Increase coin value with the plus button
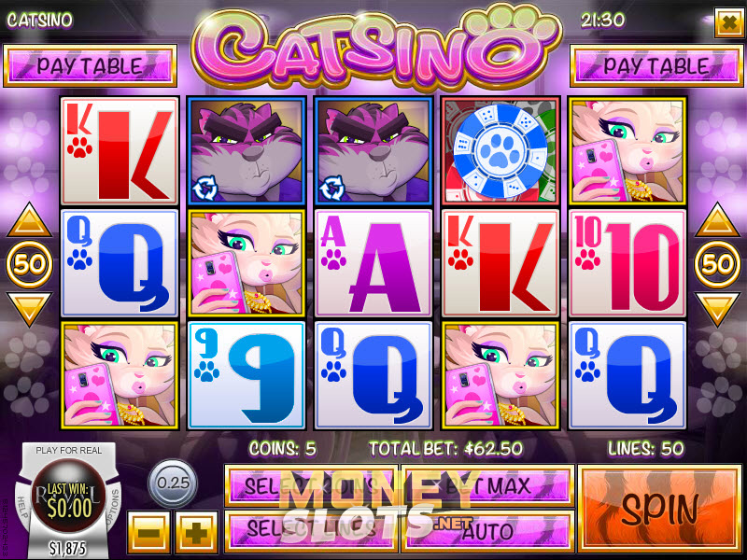 tap(196, 533)
